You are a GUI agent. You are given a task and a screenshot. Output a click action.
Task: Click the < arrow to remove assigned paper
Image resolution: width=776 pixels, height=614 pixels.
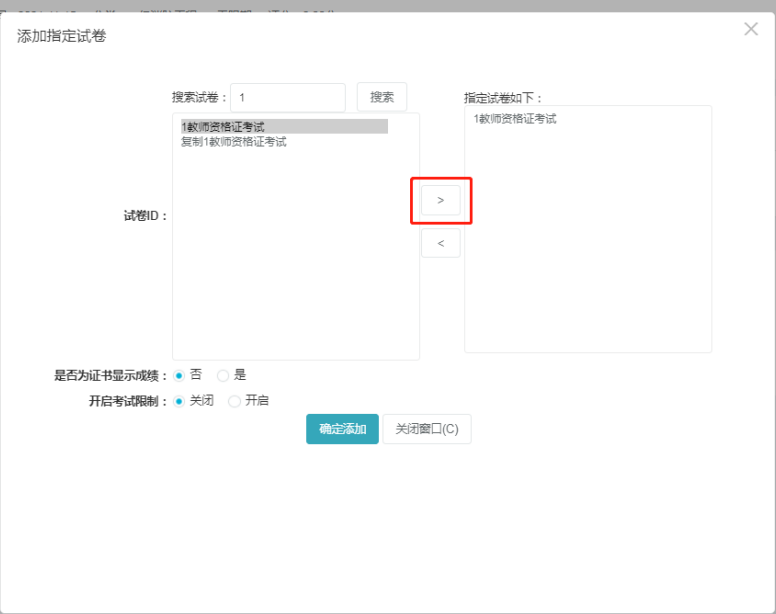coord(440,243)
